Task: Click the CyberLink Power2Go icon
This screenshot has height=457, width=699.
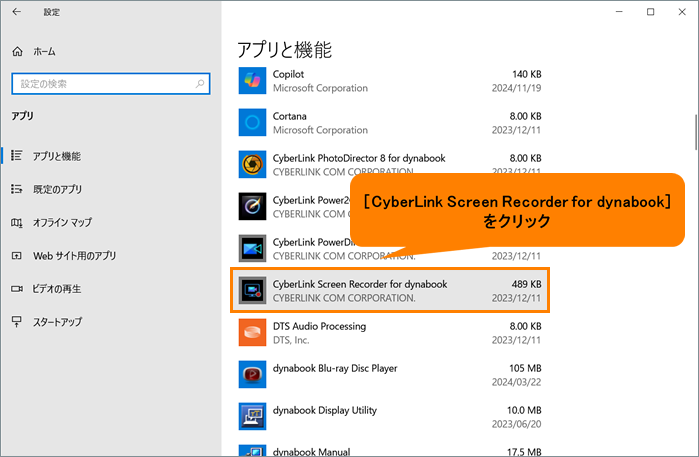Action: [252, 206]
